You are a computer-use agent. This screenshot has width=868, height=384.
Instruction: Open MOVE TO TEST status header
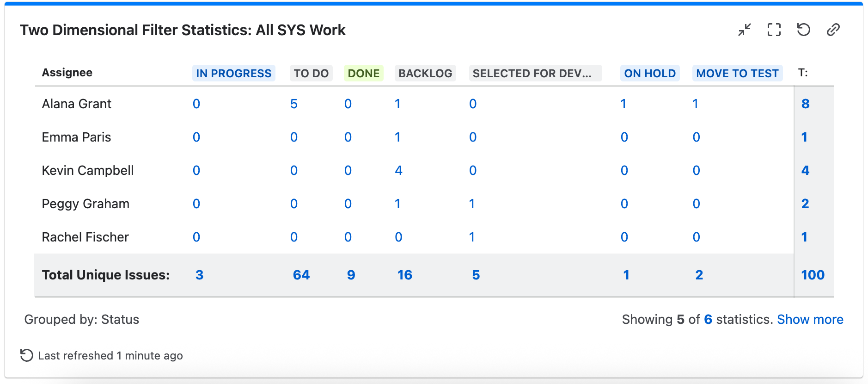[738, 73]
